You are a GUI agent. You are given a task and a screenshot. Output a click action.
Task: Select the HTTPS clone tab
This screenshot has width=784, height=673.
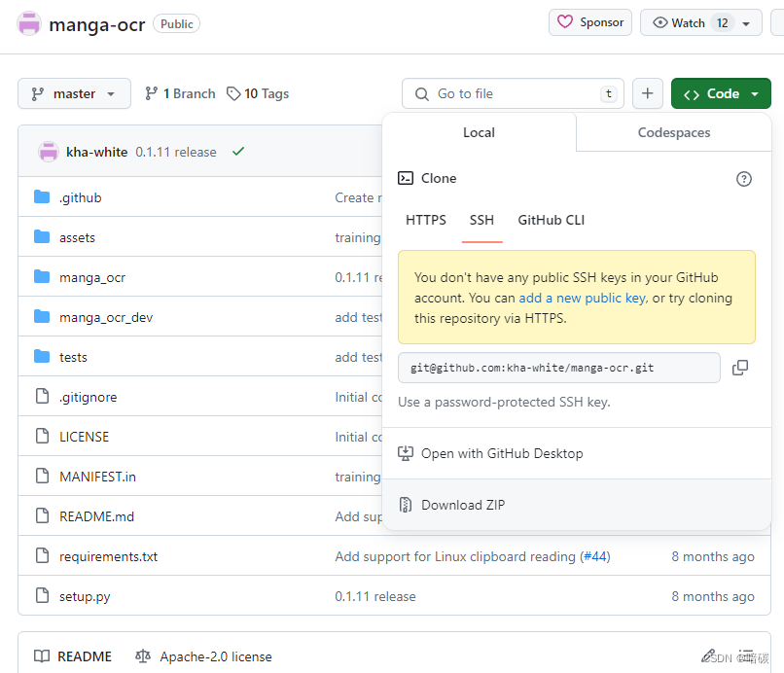coord(425,220)
